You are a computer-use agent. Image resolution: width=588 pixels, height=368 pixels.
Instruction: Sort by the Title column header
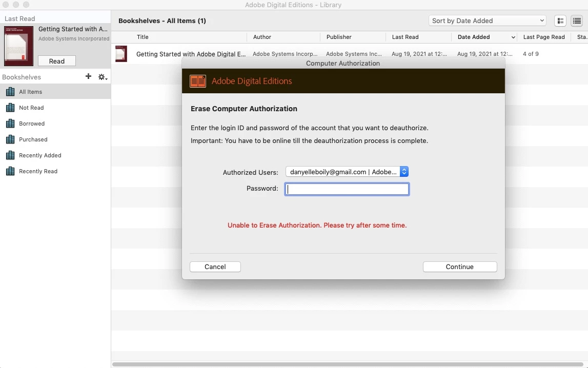pos(143,37)
